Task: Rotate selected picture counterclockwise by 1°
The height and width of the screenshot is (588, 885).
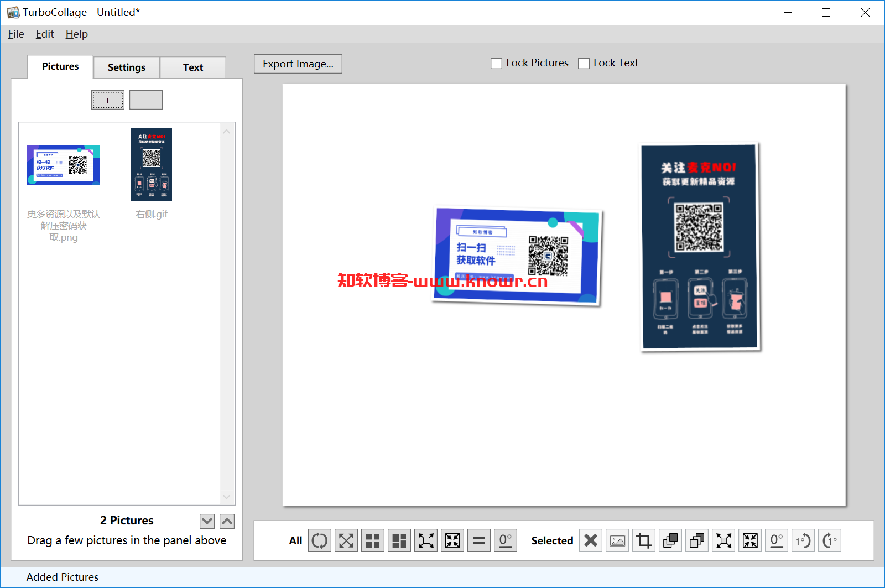Action: 803,540
